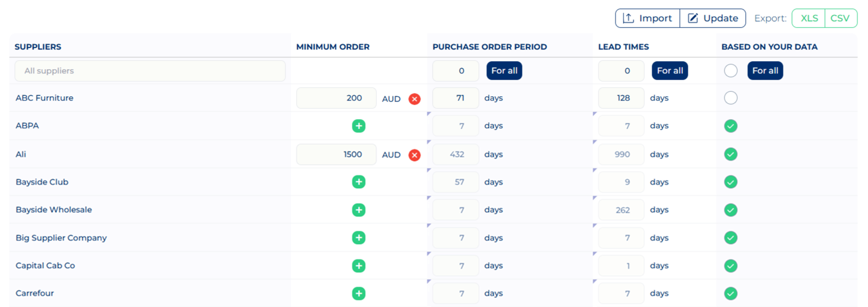The image size is (868, 307).
Task: Disable data-based settings for ABPA
Action: point(731,126)
